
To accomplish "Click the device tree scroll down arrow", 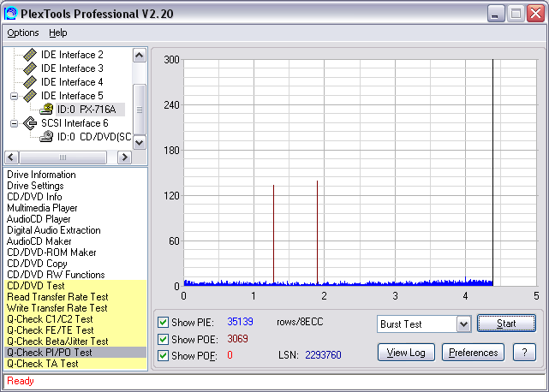I will 140,142.
